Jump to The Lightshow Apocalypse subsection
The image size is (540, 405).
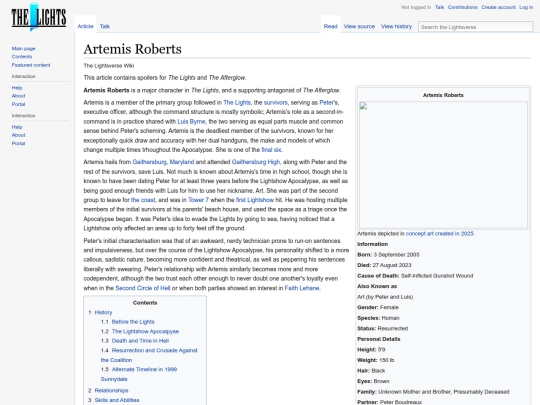[x=145, y=331]
